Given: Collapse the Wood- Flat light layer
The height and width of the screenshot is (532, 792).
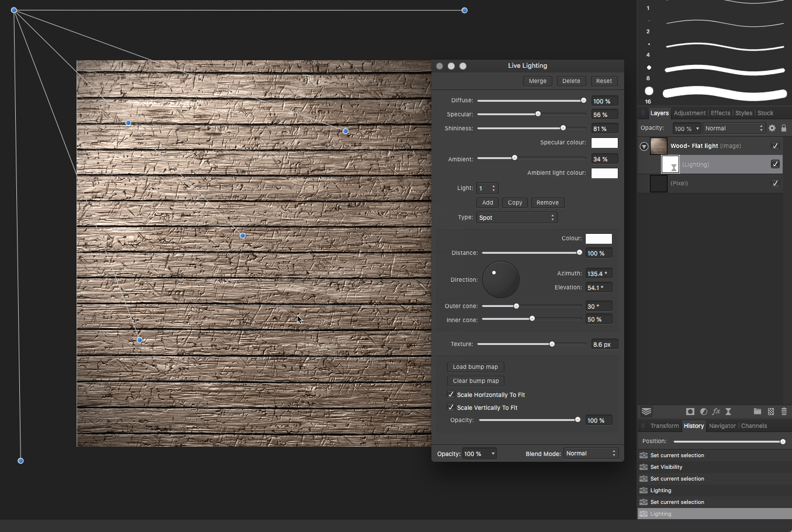Looking at the screenshot, I should pos(644,146).
